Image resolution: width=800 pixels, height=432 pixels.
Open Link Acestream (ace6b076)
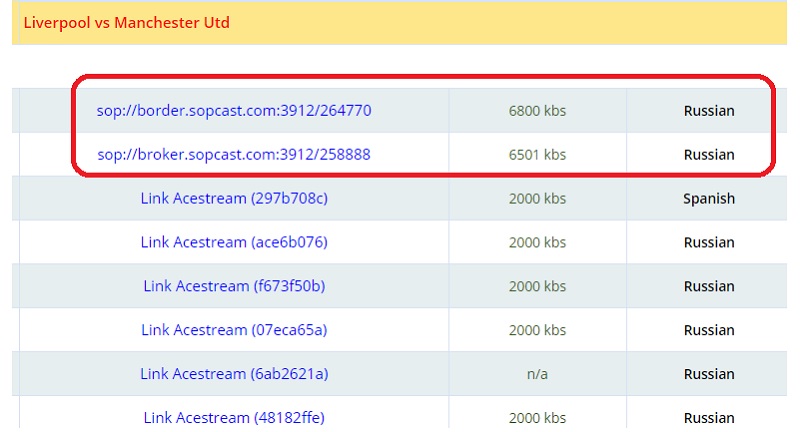(x=234, y=242)
